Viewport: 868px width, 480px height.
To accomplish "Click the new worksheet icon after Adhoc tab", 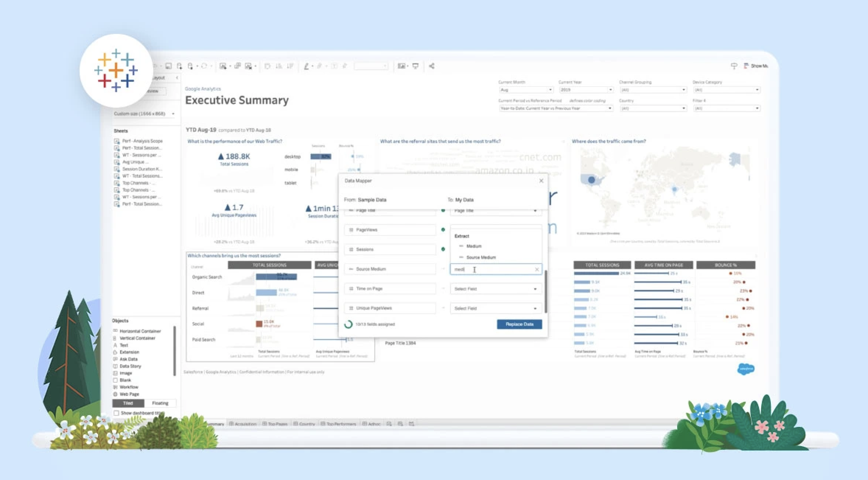I will point(389,424).
